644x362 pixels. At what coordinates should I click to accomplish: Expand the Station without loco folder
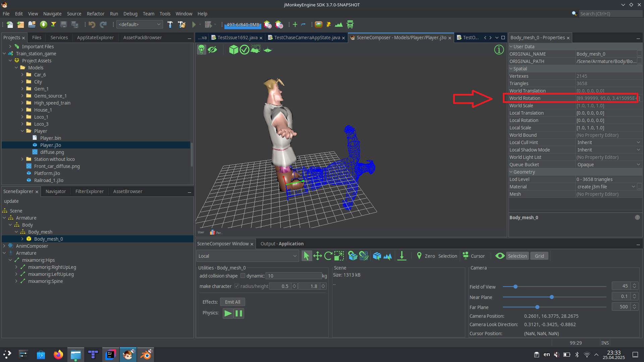[x=22, y=159]
